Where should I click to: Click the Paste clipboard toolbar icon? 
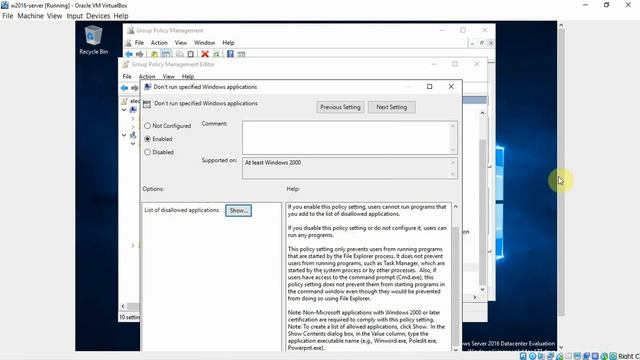191,54
